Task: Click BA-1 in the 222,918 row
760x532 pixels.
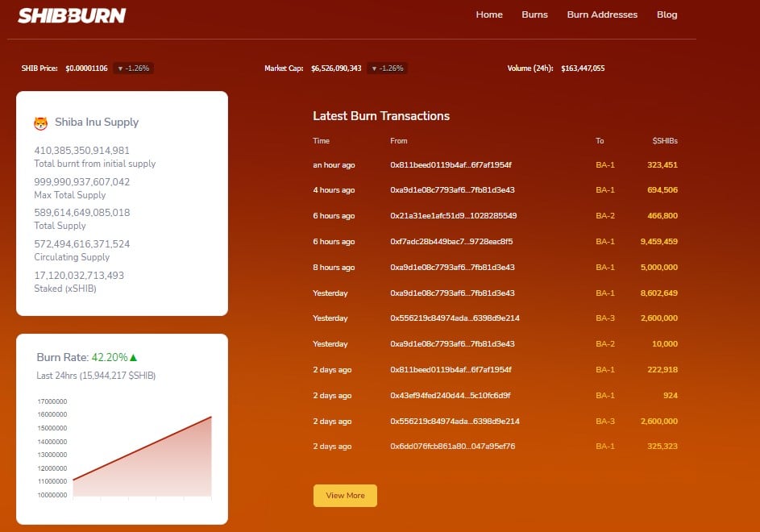Action: [x=605, y=369]
